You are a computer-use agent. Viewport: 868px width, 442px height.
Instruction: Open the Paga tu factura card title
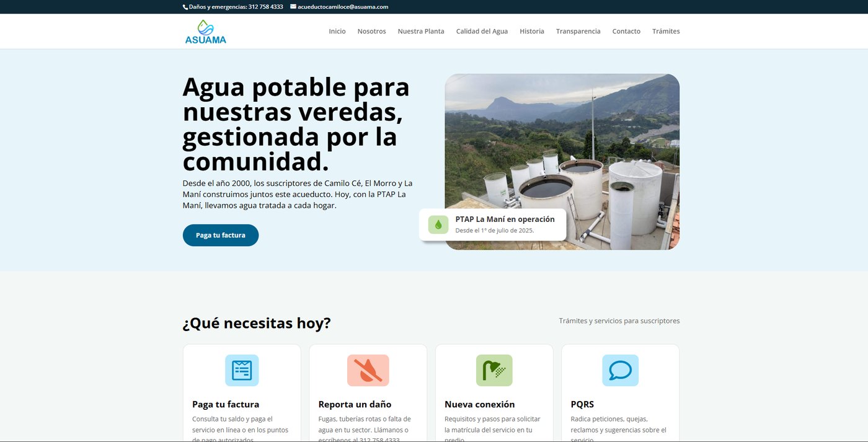(226, 404)
